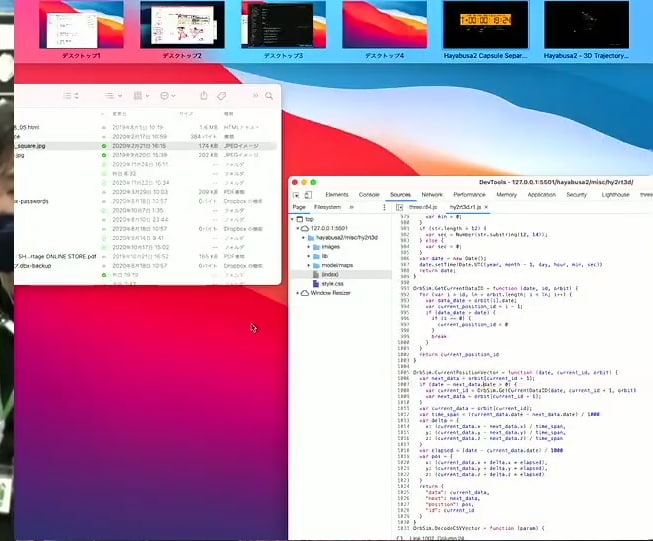Open style.css in Sources tree
The image size is (653, 541).
(x=332, y=284)
